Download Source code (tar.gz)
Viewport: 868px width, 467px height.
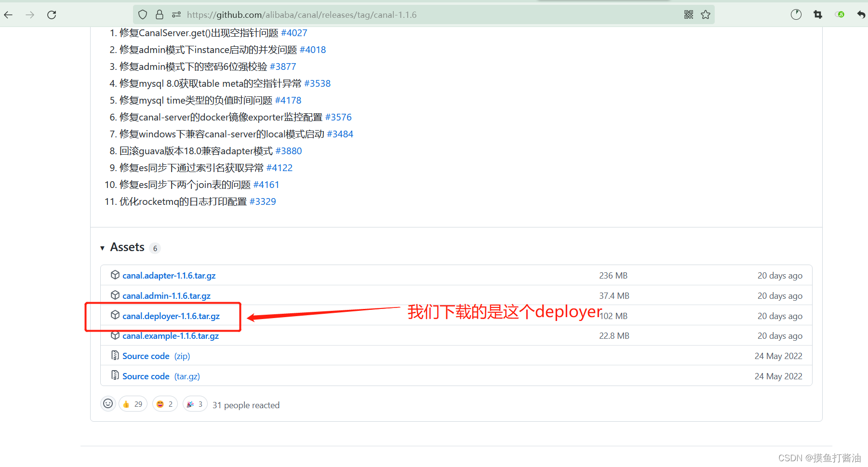[161, 376]
